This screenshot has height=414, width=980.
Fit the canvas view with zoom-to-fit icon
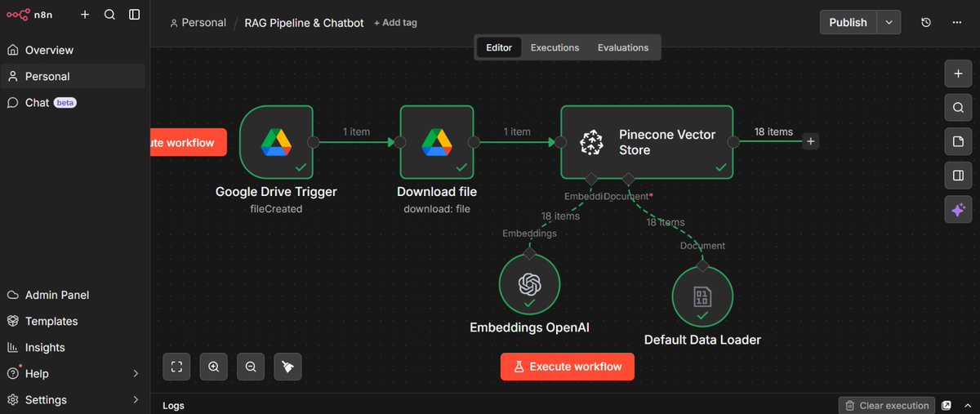click(x=176, y=367)
